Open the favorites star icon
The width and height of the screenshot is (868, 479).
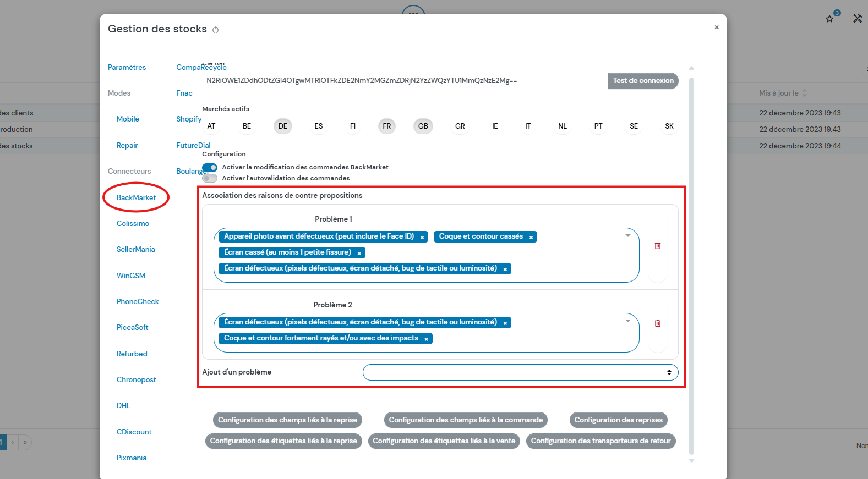pyautogui.click(x=829, y=19)
